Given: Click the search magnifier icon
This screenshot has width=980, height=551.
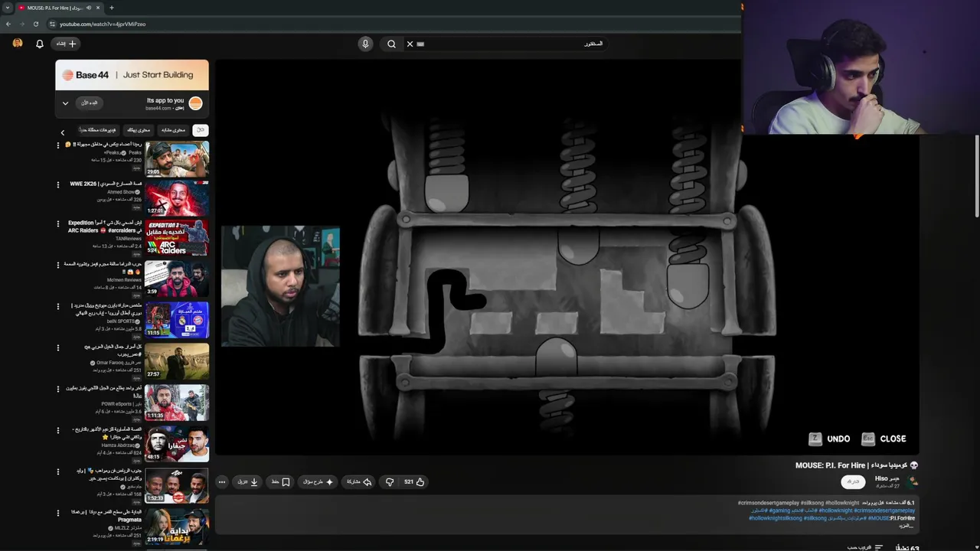Looking at the screenshot, I should tap(391, 44).
